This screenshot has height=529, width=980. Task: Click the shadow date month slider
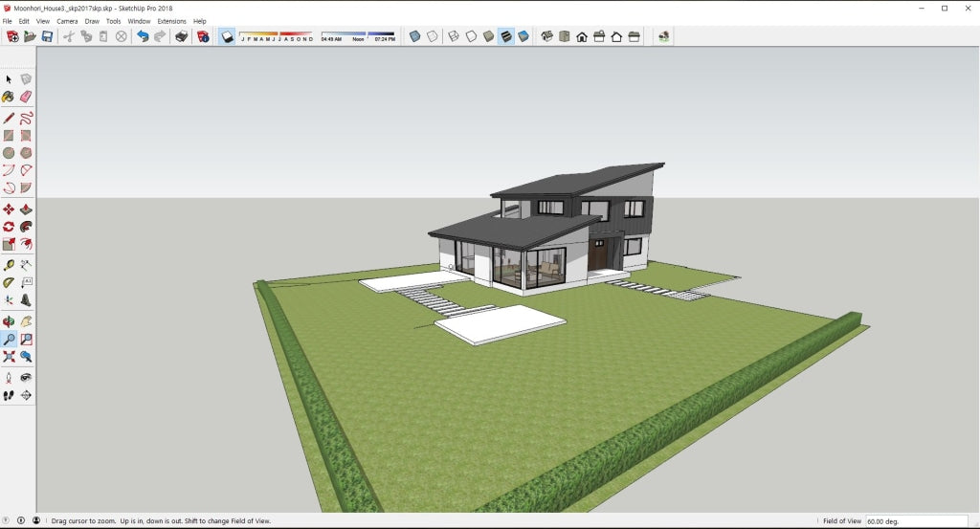pos(277,37)
